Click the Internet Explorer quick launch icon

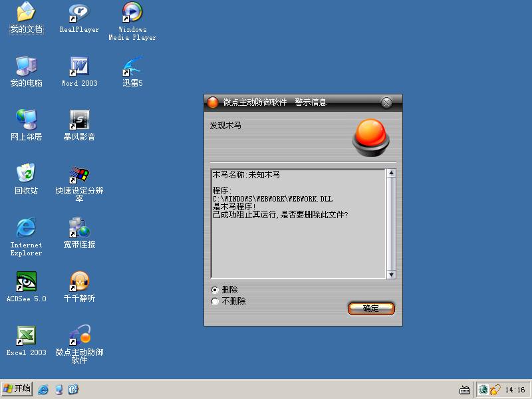pos(43,389)
